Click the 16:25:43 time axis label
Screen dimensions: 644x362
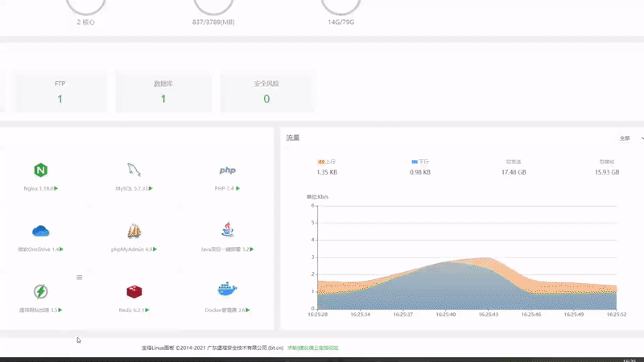(x=489, y=315)
